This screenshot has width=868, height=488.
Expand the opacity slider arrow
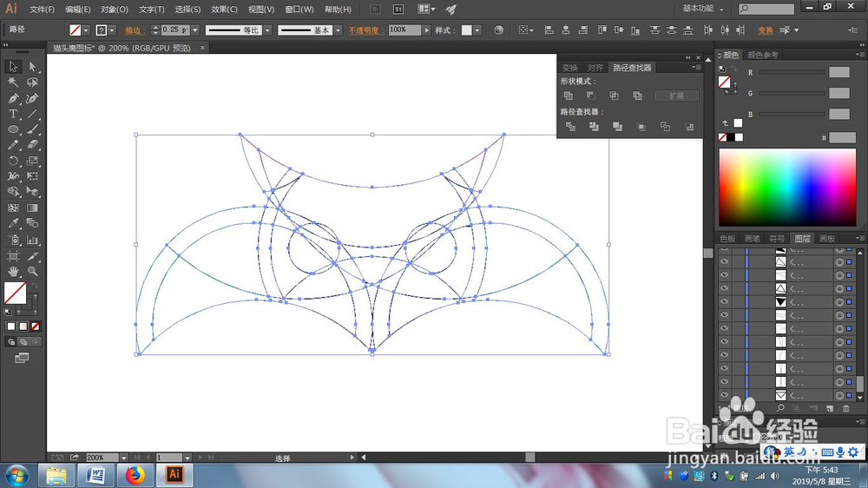point(426,30)
